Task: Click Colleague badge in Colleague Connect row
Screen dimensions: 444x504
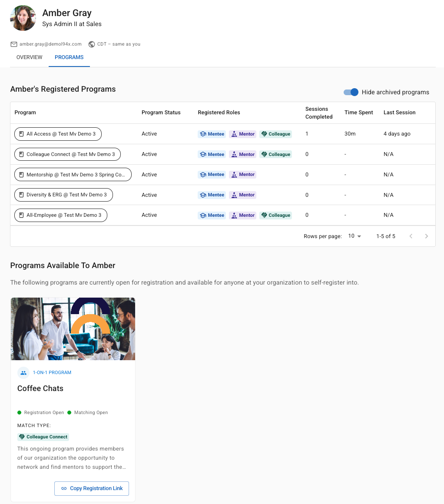Action: pos(275,154)
